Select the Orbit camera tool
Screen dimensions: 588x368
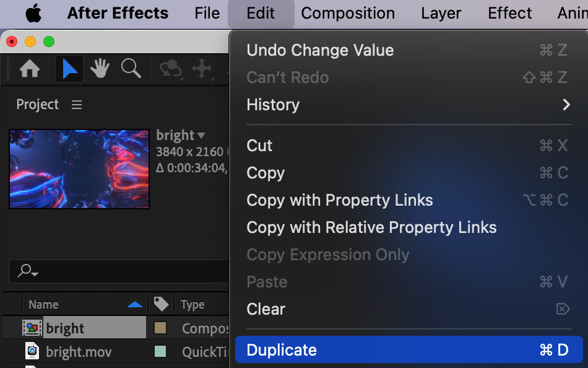click(x=170, y=69)
